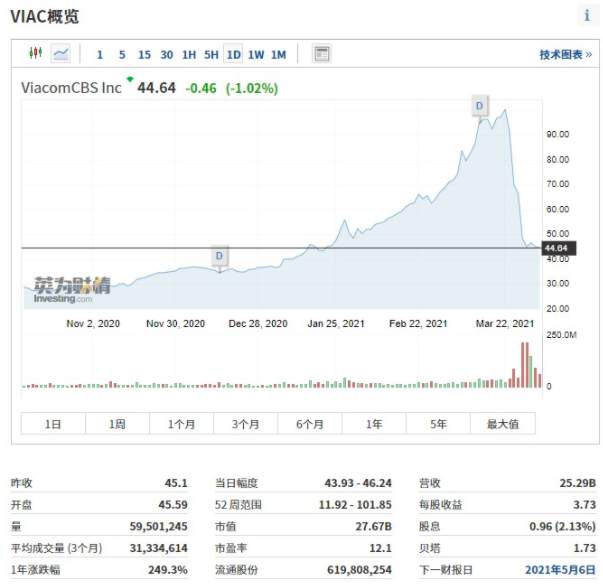Select the 30 minute interval
Image resolution: width=603 pixels, height=587 pixels.
tap(167, 55)
